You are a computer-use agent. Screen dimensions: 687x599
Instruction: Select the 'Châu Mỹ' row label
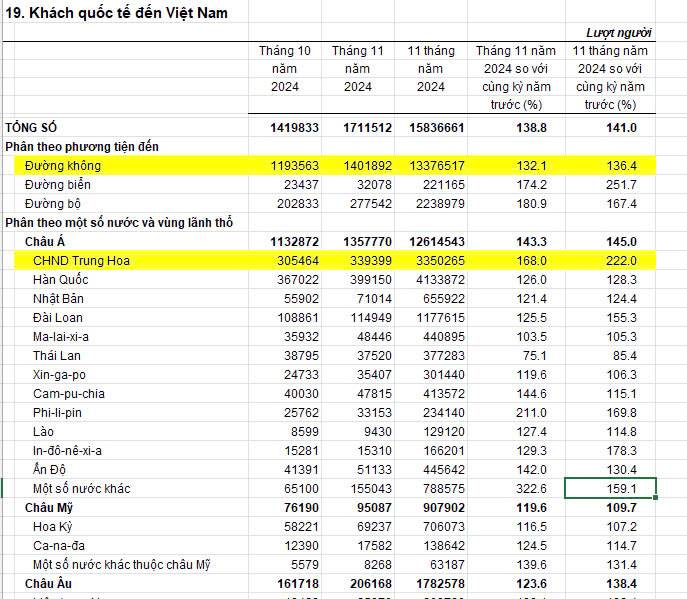click(x=49, y=508)
